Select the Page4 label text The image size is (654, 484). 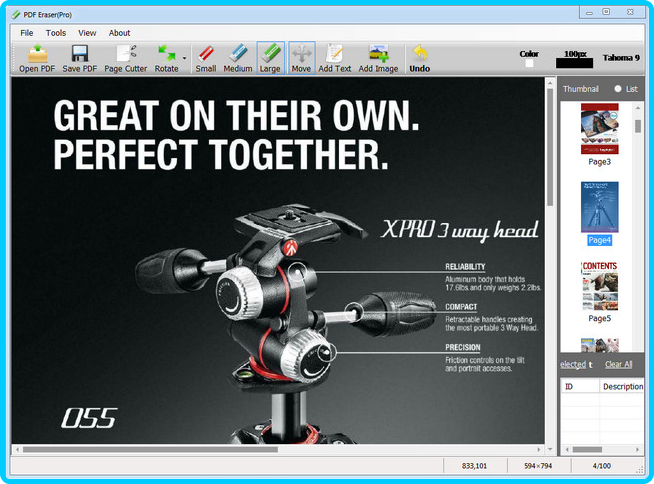tap(599, 240)
